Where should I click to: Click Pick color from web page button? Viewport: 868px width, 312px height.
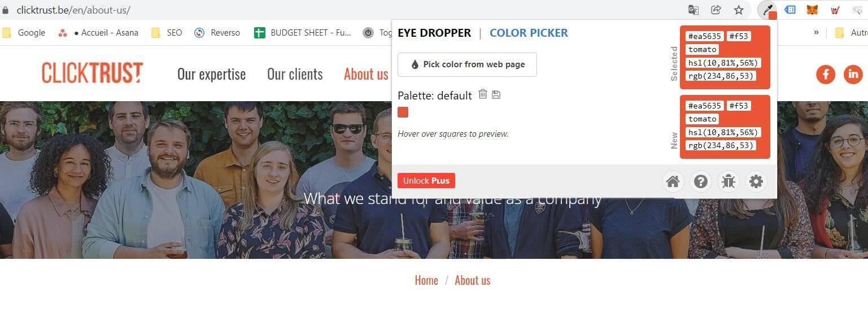pos(467,64)
